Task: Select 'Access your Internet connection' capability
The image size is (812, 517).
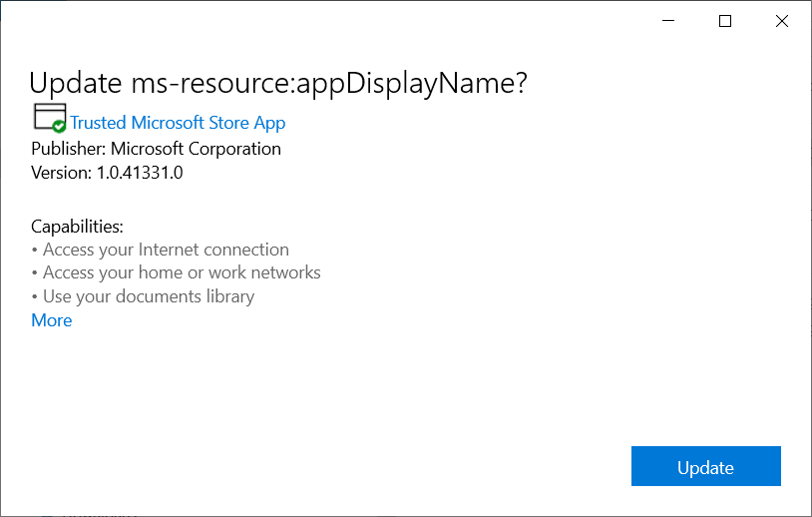Action: (x=166, y=250)
